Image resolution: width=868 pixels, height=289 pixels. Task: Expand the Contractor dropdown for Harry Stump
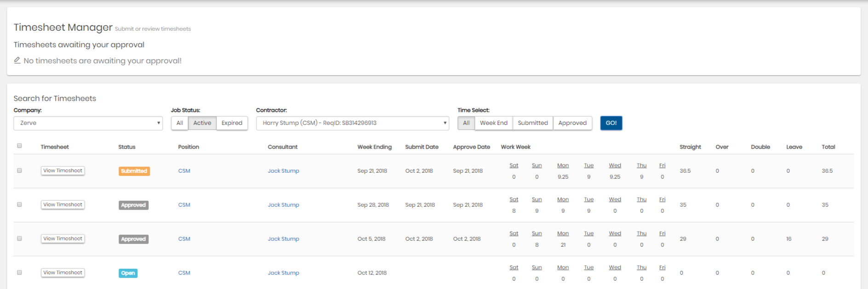pos(352,123)
